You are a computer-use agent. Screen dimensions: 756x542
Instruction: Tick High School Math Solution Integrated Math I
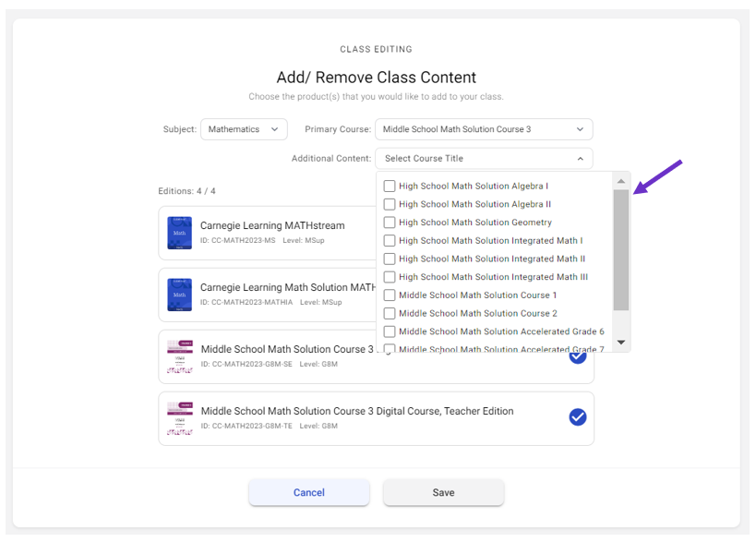(390, 241)
